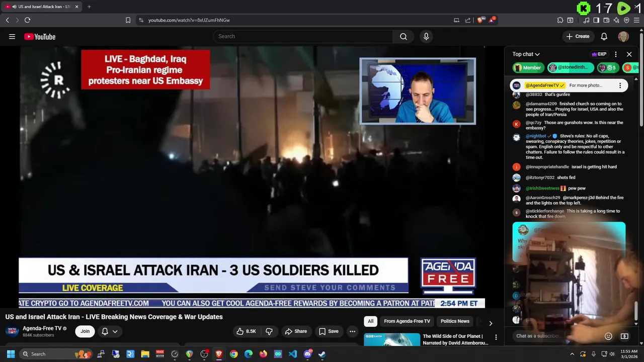This screenshot has height=362, width=644.
Task: Click the chat panel scrollbar thumb
Action: [636, 311]
